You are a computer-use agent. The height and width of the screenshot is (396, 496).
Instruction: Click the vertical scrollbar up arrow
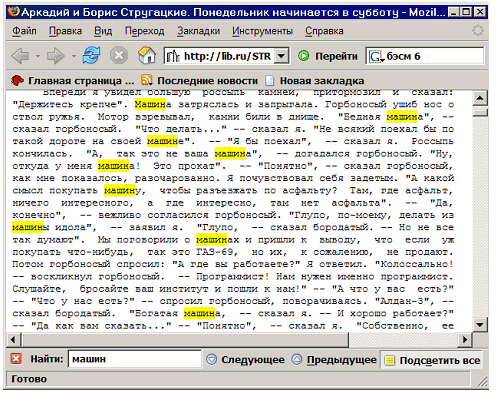(x=480, y=98)
